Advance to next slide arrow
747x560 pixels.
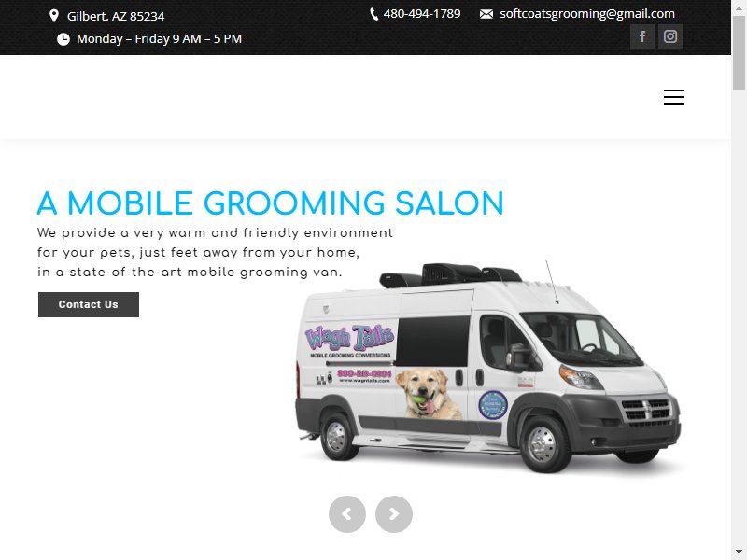(x=394, y=514)
